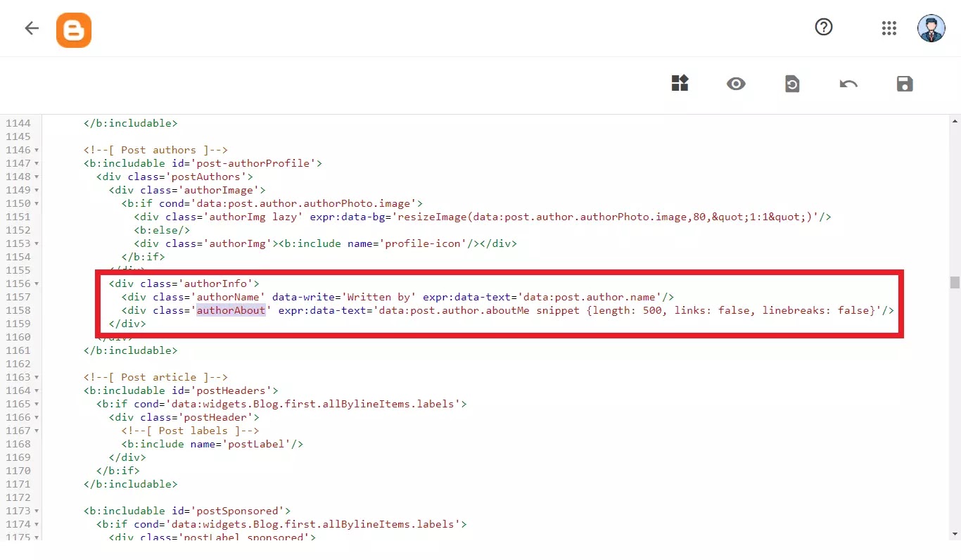Collapse code fold at line 1150
The width and height of the screenshot is (961, 560).
[x=37, y=203]
